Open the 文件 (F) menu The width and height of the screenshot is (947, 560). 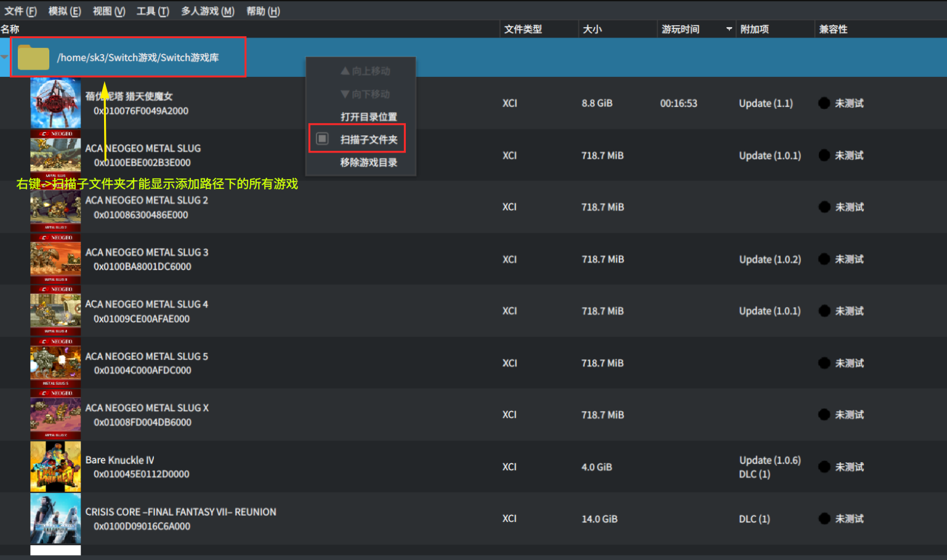pyautogui.click(x=20, y=11)
